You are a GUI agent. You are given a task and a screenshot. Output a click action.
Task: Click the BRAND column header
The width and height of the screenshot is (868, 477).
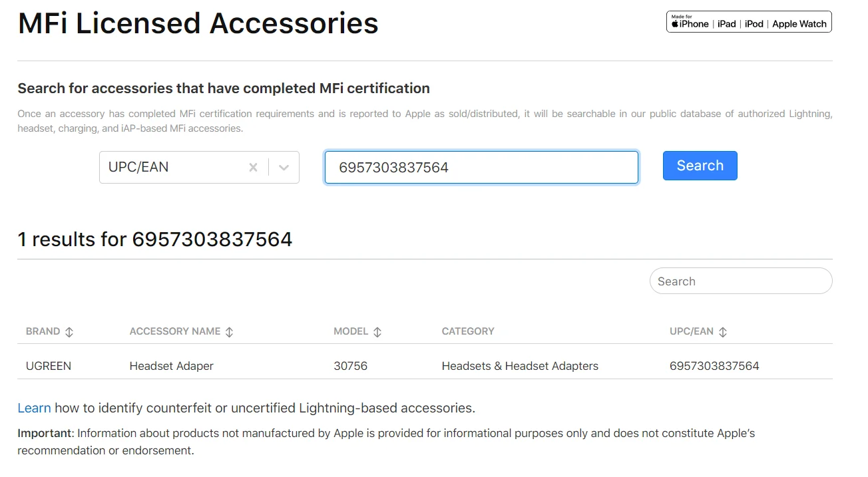[x=43, y=331]
